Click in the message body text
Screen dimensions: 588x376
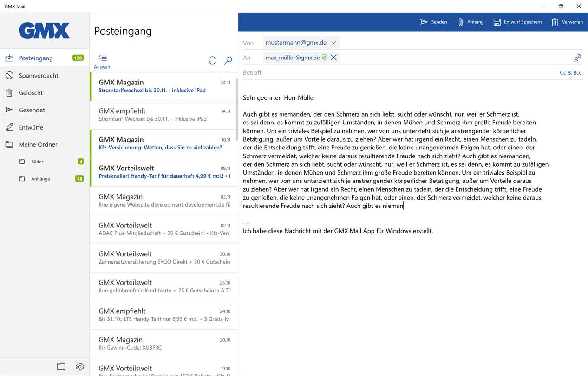point(396,160)
